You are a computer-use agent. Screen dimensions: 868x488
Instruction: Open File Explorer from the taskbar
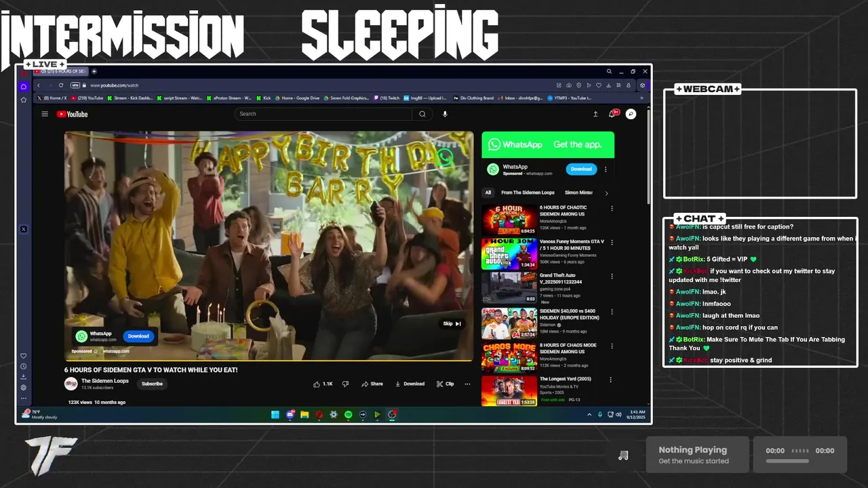(304, 414)
